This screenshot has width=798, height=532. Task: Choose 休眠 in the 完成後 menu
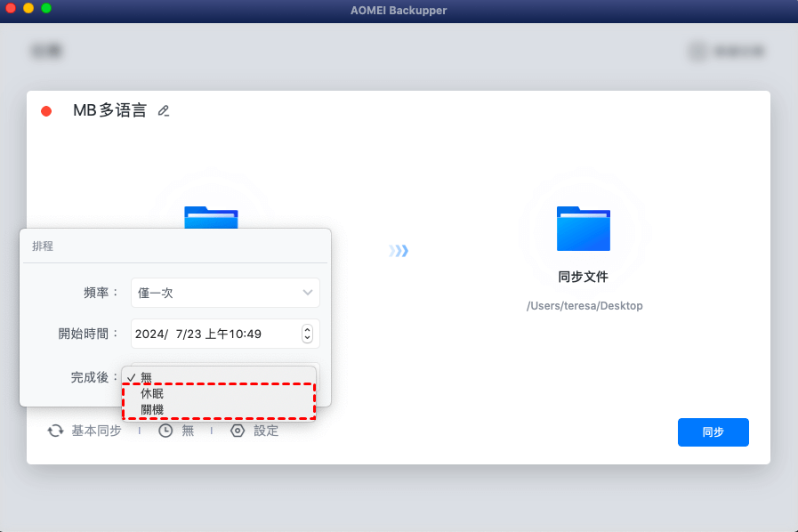pyautogui.click(x=219, y=393)
